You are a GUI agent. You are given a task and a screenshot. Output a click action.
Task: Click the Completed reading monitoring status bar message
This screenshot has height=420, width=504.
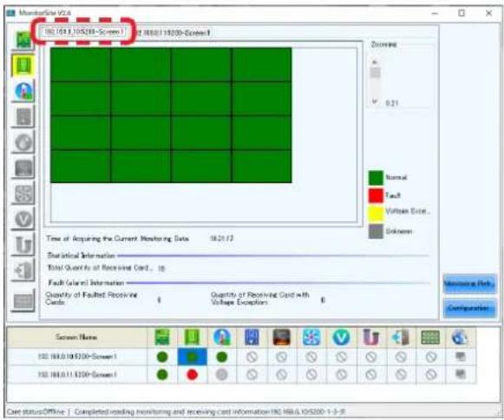click(210, 411)
